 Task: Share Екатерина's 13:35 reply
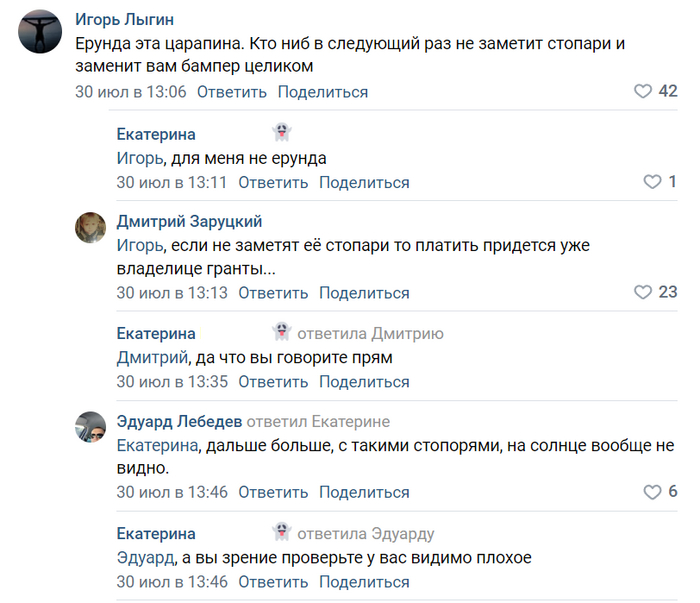(364, 382)
